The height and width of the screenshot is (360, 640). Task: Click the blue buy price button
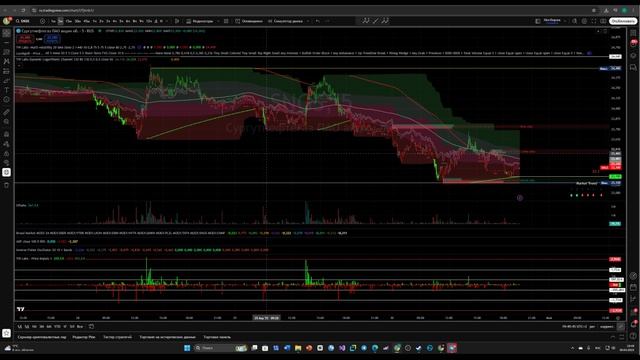click(x=52, y=39)
